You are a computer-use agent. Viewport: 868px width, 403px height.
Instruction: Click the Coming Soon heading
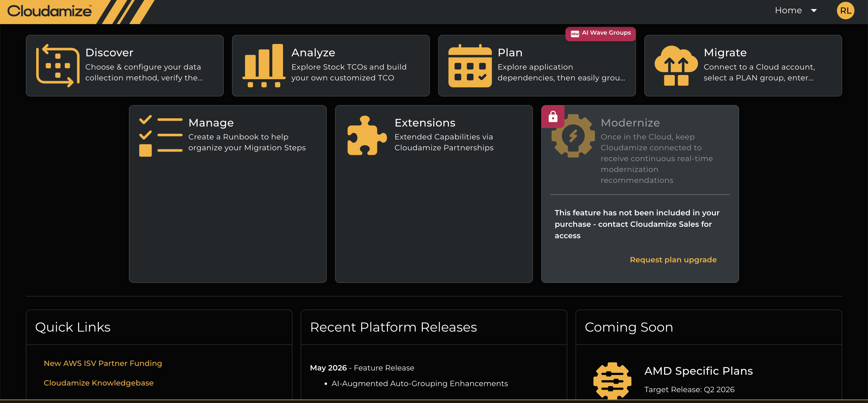(x=629, y=327)
